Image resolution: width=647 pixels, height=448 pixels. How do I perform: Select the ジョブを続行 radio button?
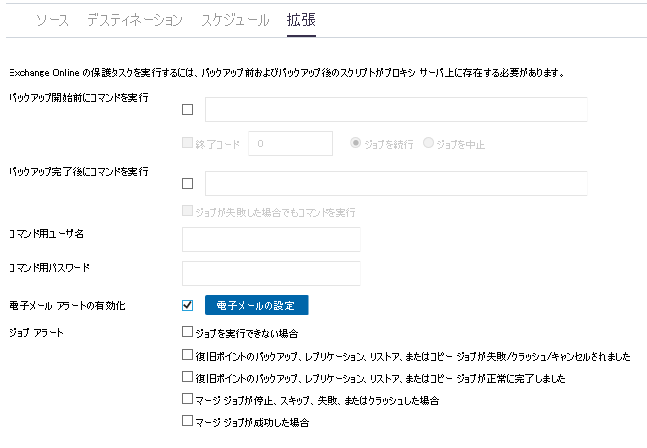pyautogui.click(x=355, y=143)
